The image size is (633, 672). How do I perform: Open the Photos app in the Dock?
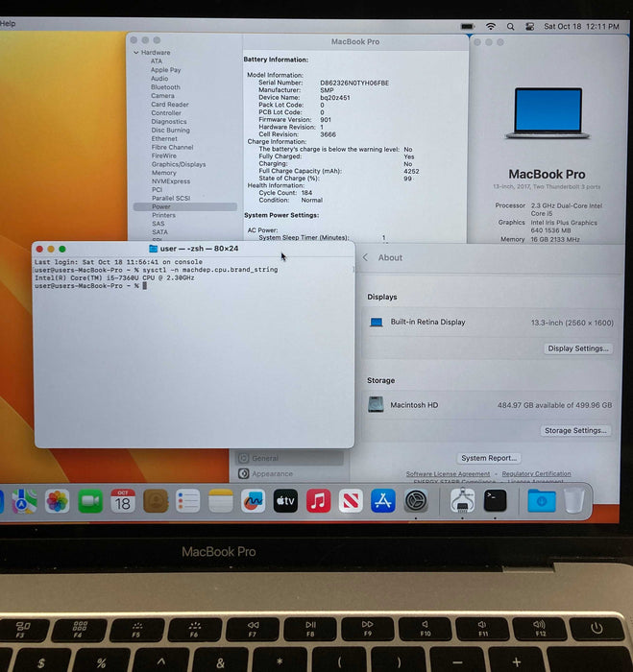tap(57, 500)
